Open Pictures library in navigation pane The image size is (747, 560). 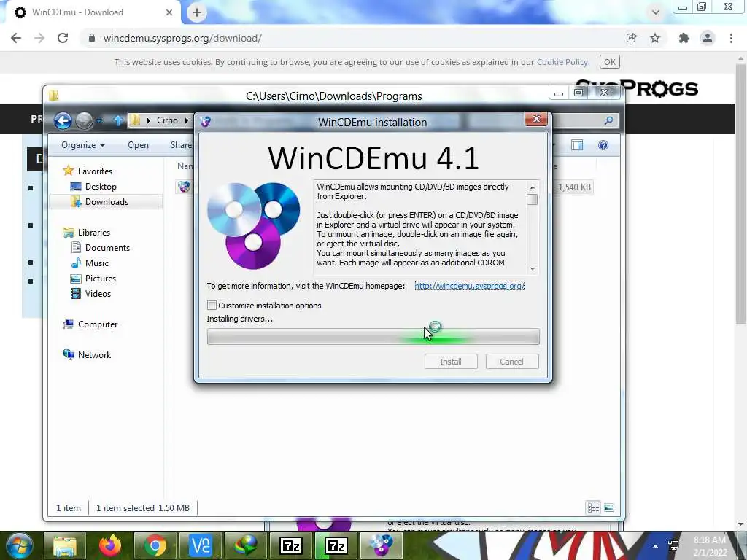101,278
